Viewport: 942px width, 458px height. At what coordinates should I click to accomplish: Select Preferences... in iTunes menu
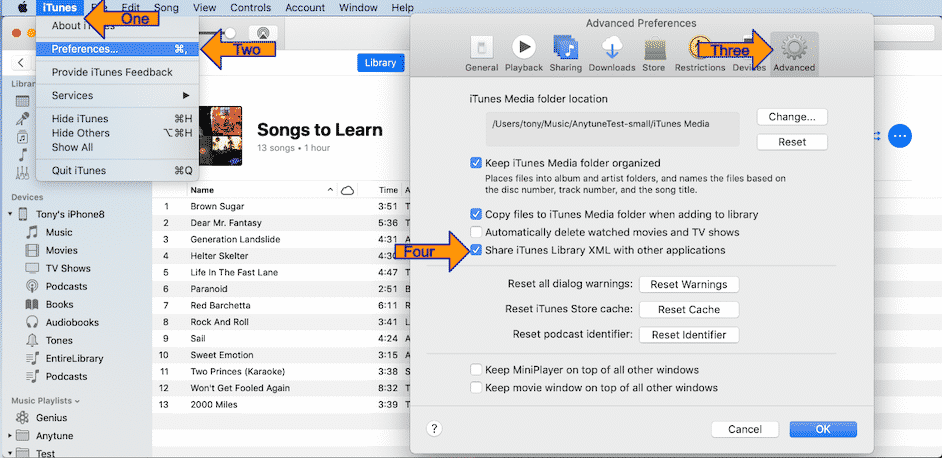117,49
